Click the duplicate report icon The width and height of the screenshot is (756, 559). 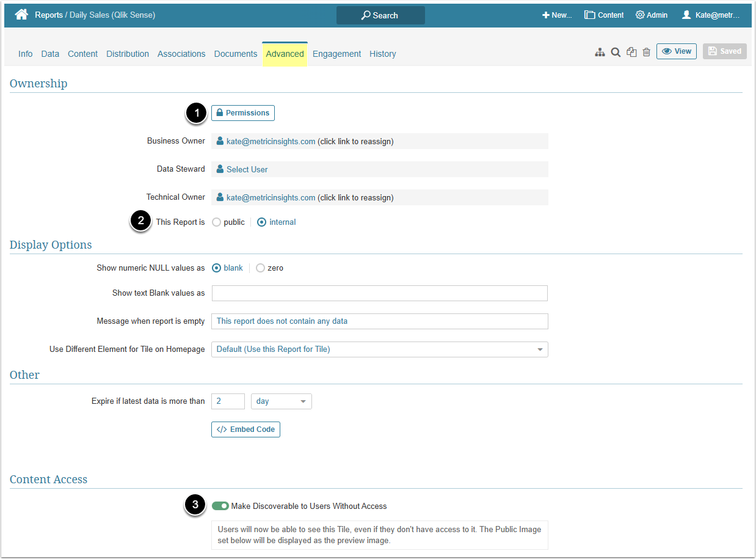tap(631, 53)
